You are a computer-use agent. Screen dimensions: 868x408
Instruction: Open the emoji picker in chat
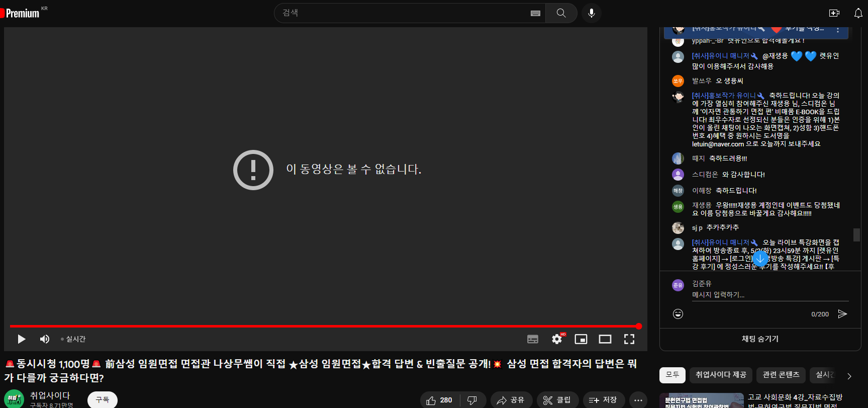[x=678, y=314]
